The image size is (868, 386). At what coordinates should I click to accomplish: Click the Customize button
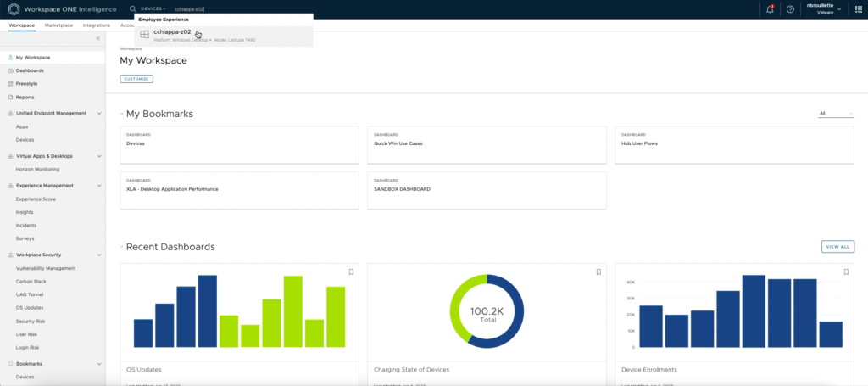(x=136, y=79)
